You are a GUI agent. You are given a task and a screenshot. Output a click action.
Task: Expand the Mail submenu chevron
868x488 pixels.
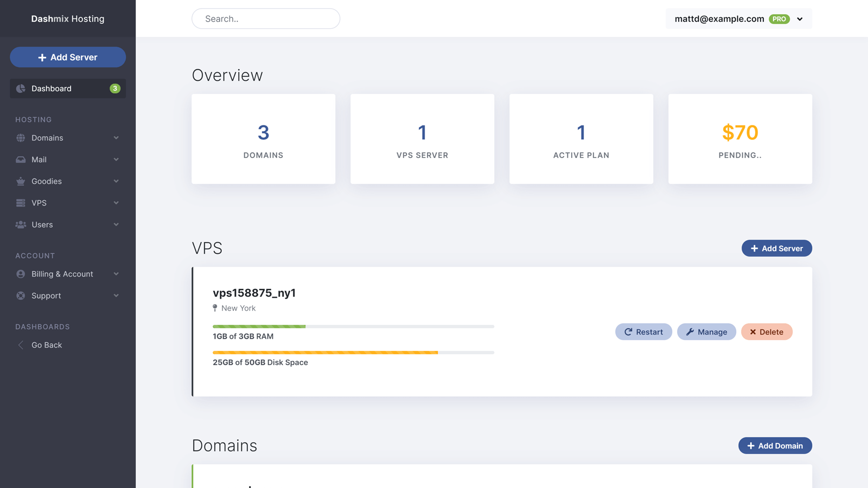(x=116, y=159)
